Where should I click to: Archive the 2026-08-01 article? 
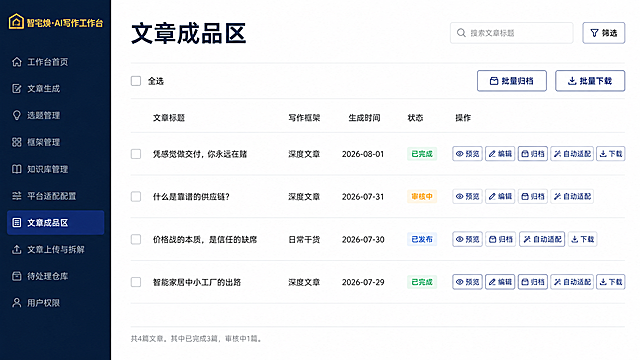coord(533,154)
